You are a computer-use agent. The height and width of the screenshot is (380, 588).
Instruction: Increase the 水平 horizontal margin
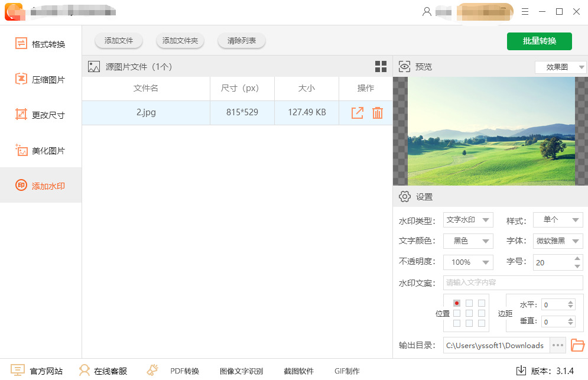[x=570, y=303]
